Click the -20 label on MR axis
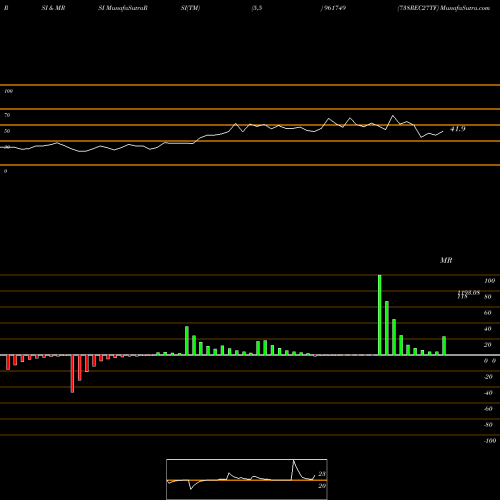500x500 pixels. pos(488,377)
